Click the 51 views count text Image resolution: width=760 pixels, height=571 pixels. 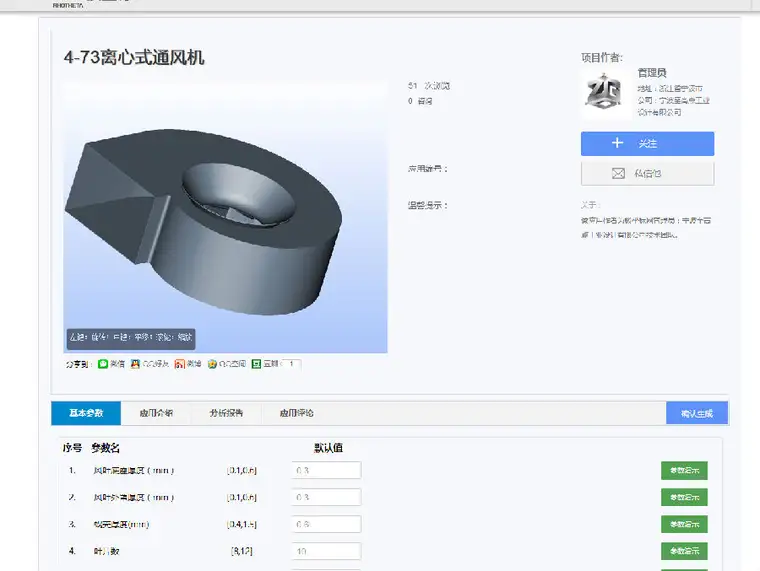click(x=429, y=86)
